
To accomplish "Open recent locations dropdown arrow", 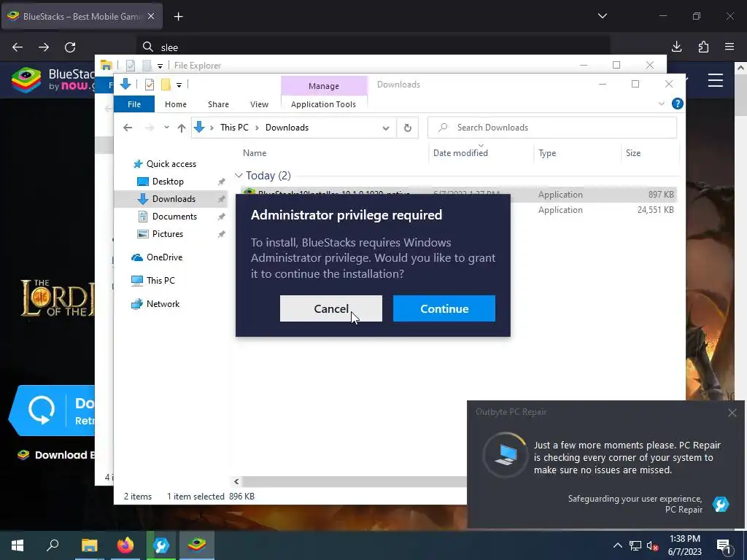I will pyautogui.click(x=166, y=128).
